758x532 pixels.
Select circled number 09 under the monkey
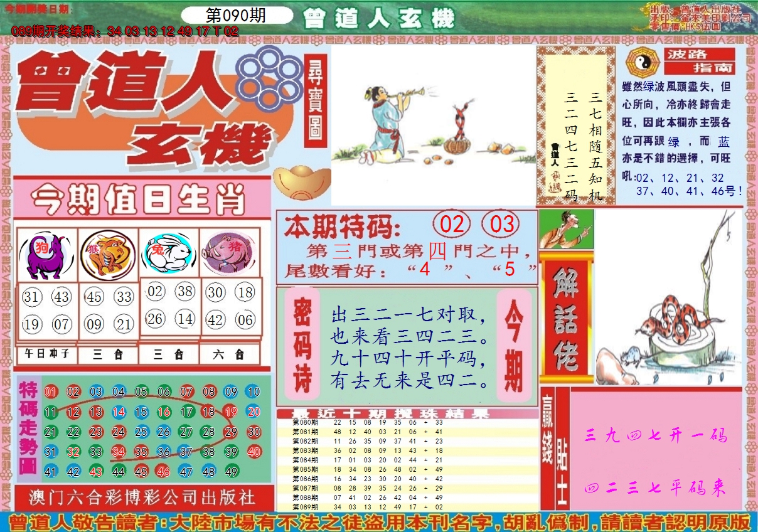93,325
